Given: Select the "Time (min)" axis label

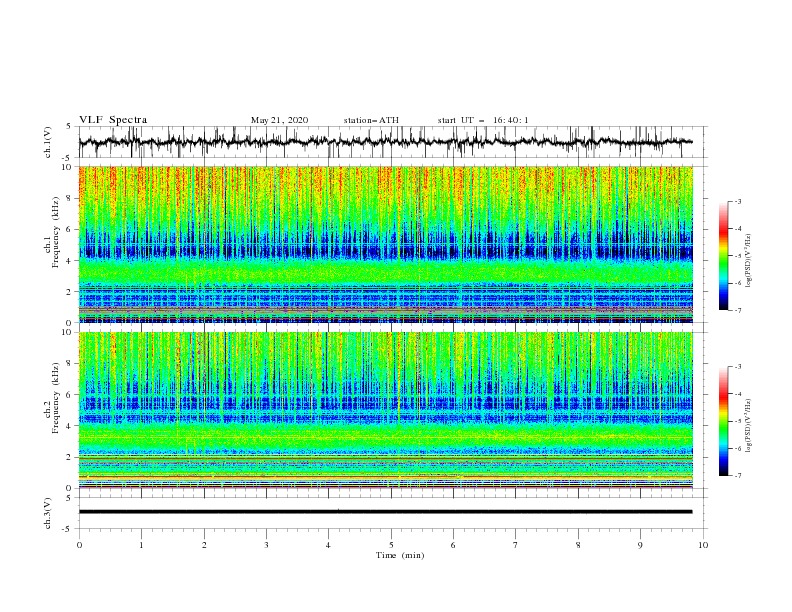Looking at the screenshot, I should coord(400,555).
